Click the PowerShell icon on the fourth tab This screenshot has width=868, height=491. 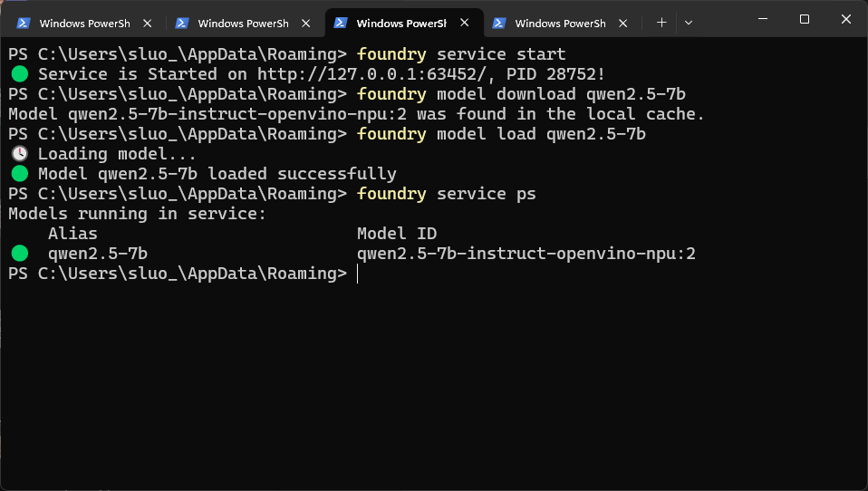coord(498,24)
